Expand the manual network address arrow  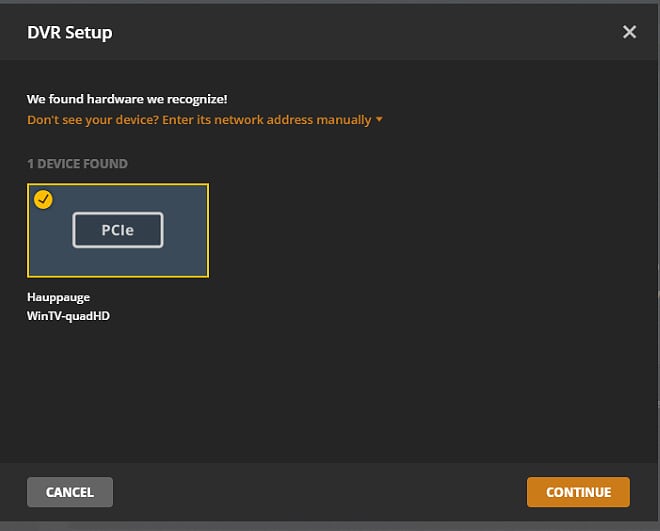pos(380,121)
